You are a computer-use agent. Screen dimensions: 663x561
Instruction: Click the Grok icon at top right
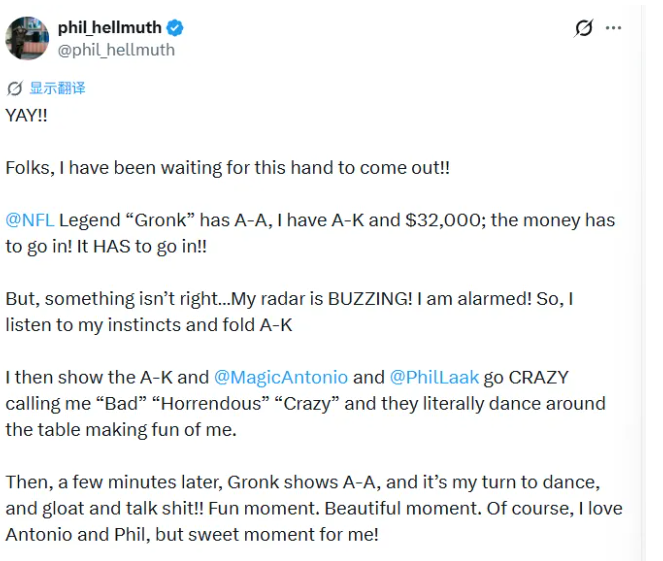pyautogui.click(x=584, y=29)
